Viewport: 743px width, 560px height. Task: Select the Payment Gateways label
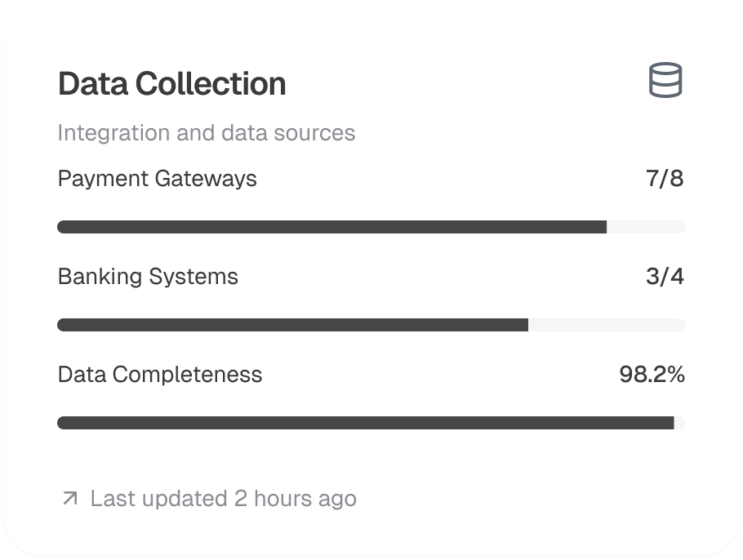pyautogui.click(x=157, y=179)
